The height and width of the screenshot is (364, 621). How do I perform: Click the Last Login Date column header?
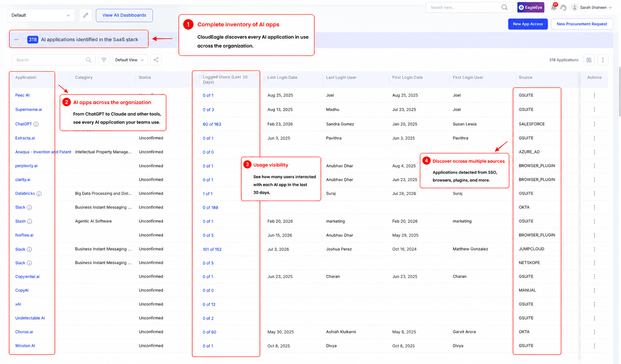point(282,77)
